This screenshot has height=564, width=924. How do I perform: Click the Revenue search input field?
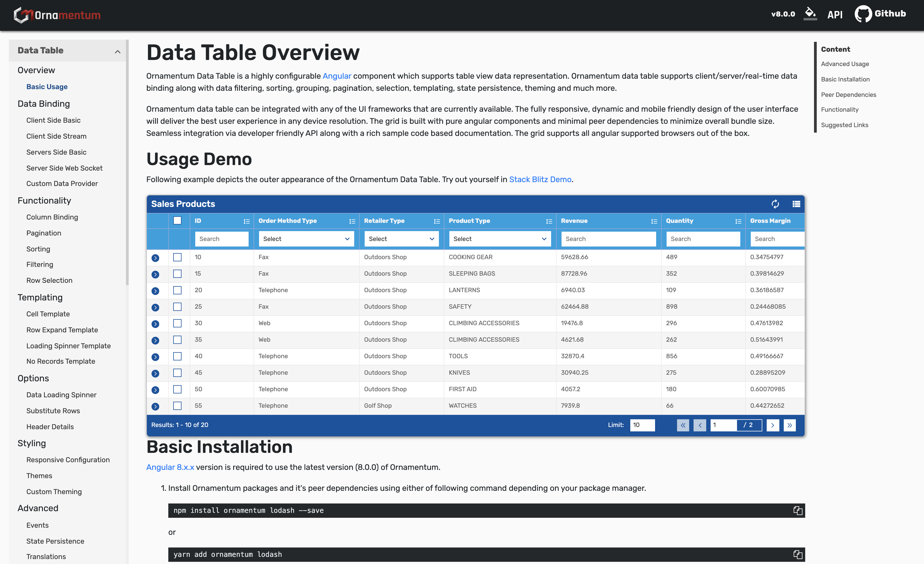609,239
